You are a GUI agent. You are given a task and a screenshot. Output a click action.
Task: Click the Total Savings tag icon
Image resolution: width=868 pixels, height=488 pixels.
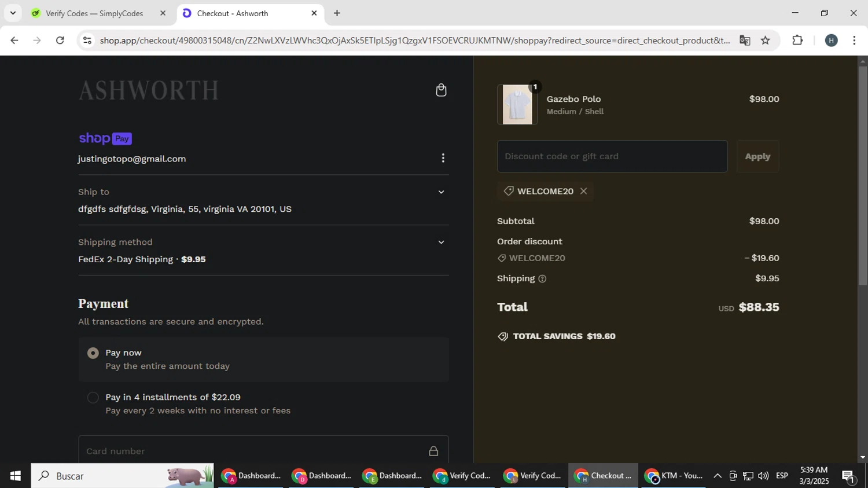tap(503, 336)
